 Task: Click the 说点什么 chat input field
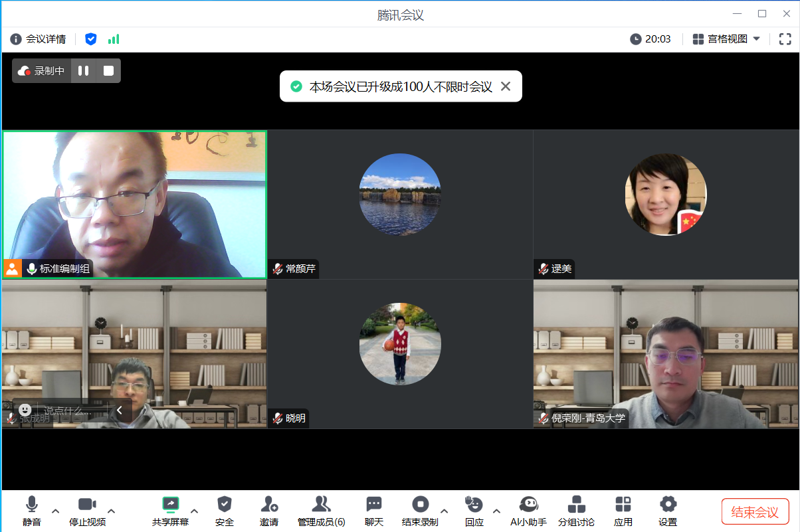point(73,410)
